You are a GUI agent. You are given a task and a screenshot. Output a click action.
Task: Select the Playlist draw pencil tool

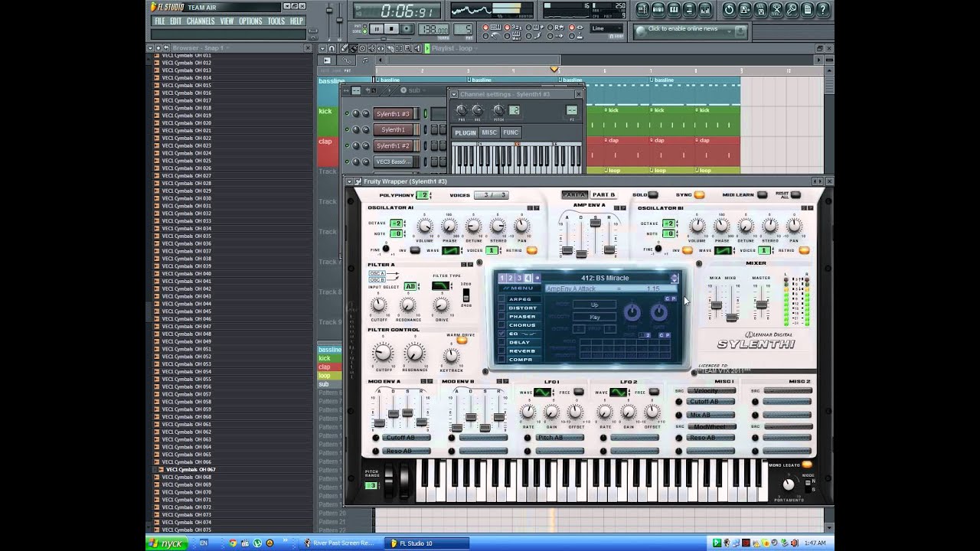[344, 48]
